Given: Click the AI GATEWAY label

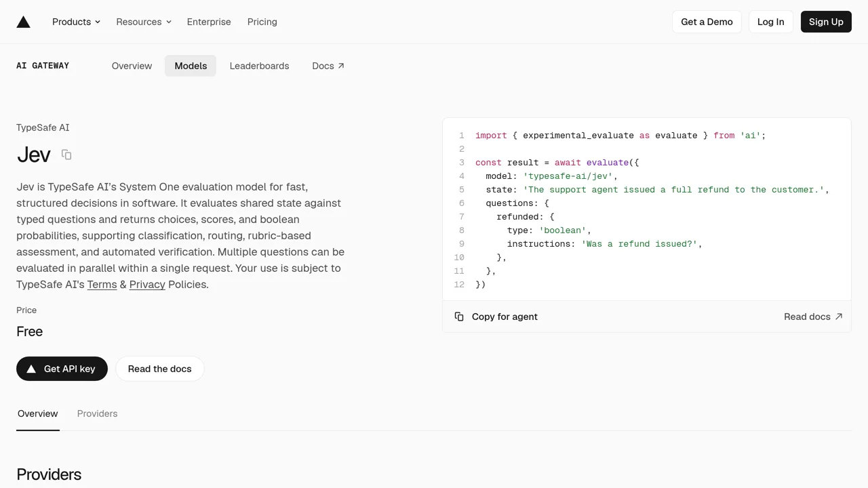Looking at the screenshot, I should pyautogui.click(x=43, y=66).
